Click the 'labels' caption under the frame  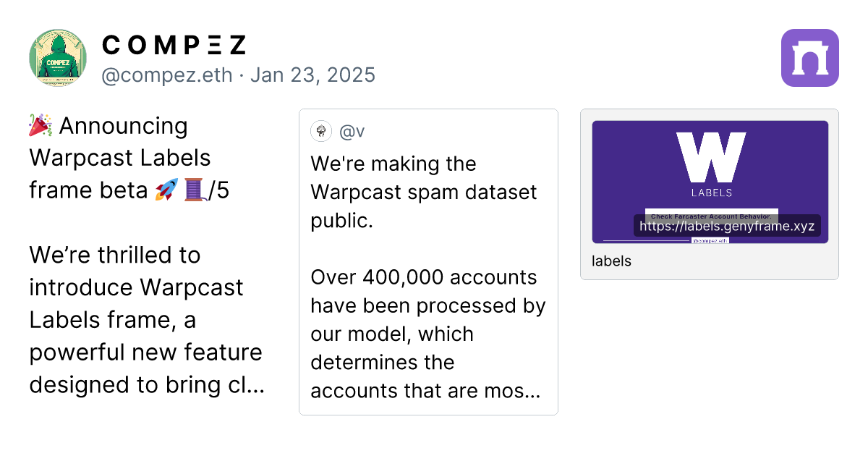point(611,261)
